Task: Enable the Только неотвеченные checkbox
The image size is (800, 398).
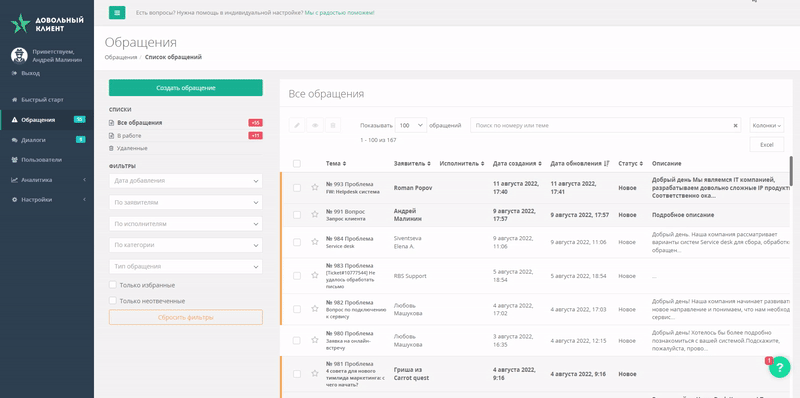Action: (x=113, y=301)
